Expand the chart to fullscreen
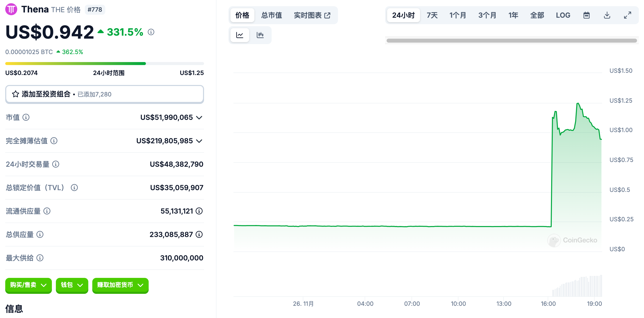The image size is (644, 318). (x=627, y=15)
